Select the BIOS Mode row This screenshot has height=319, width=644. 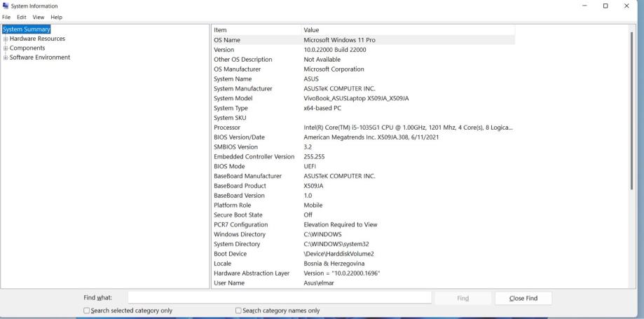click(363, 166)
